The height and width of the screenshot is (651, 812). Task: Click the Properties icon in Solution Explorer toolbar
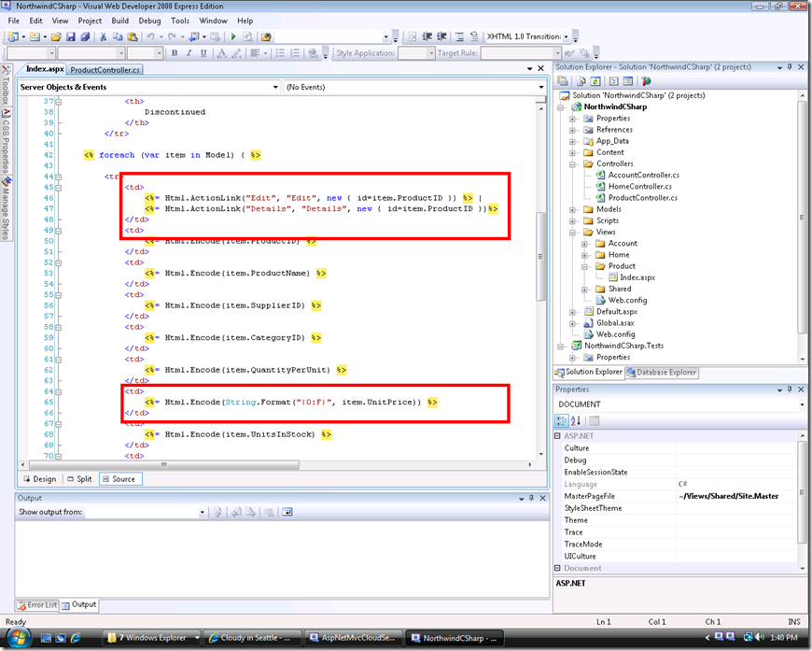click(563, 81)
